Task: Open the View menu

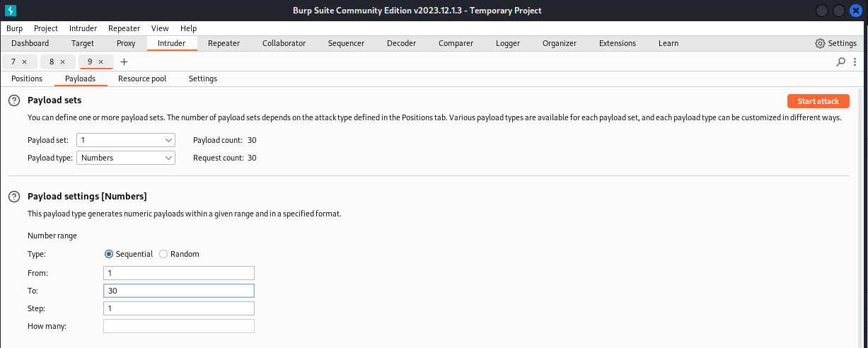Action: [160, 28]
